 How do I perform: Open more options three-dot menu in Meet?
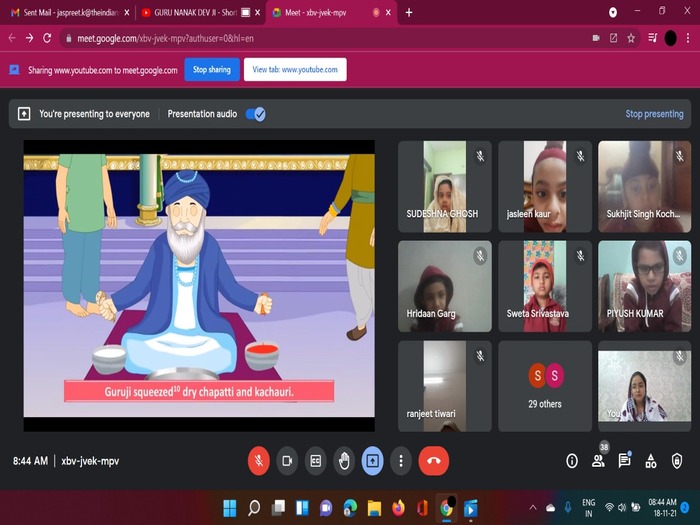401,461
